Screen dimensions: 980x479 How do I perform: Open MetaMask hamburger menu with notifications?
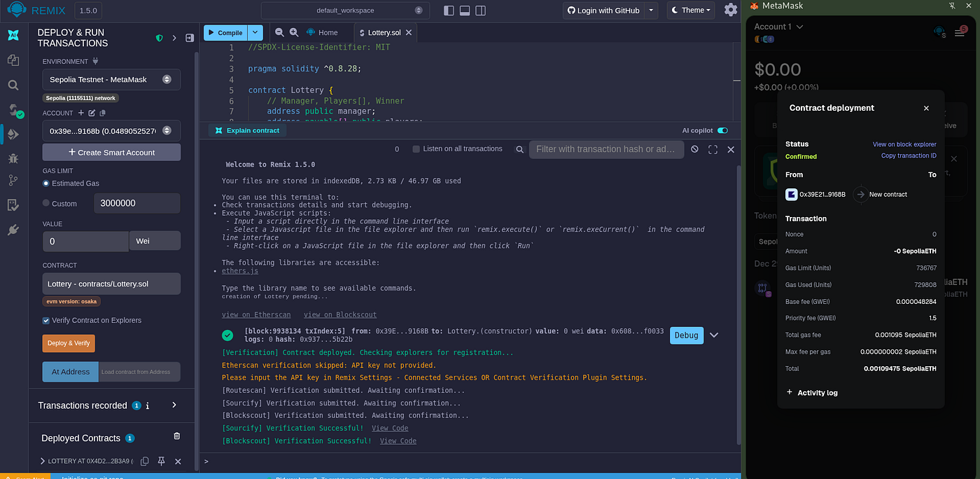(x=960, y=32)
